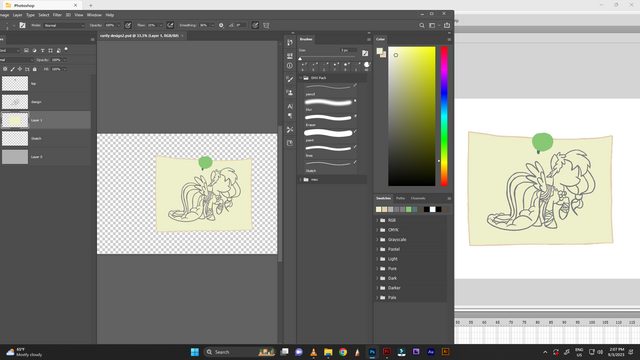This screenshot has width=640, height=360.
Task: Click symmetry paint options butterfly icon
Action: pyautogui.click(x=266, y=25)
